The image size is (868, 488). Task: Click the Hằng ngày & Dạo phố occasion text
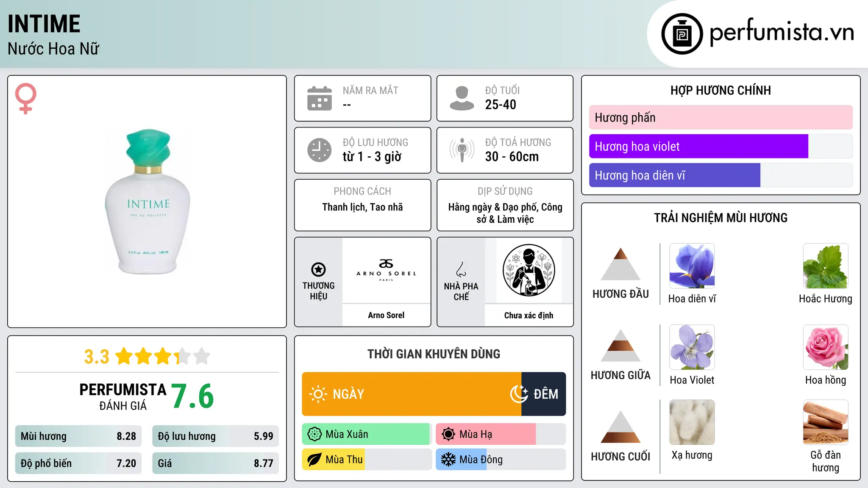(x=505, y=213)
